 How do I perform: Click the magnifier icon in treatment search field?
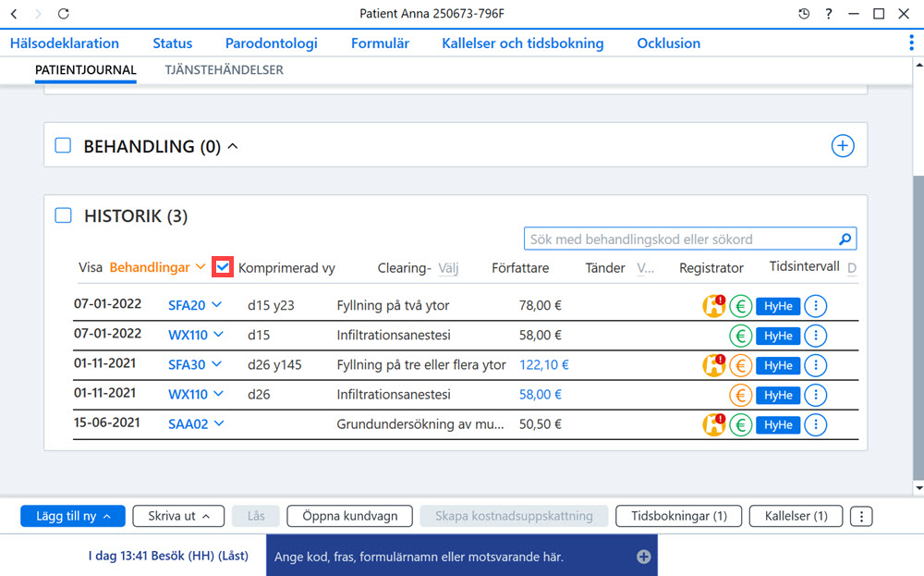tap(845, 239)
